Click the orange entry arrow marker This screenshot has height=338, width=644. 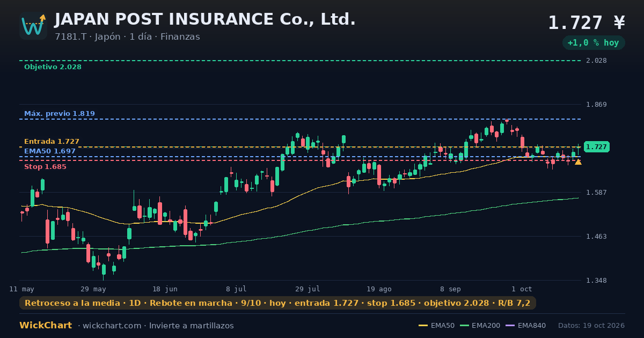pos(578,161)
